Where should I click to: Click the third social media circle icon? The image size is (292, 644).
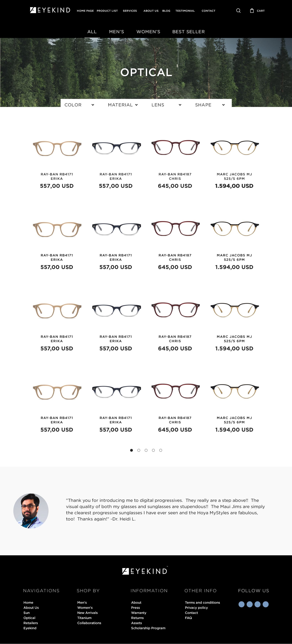[258, 604]
